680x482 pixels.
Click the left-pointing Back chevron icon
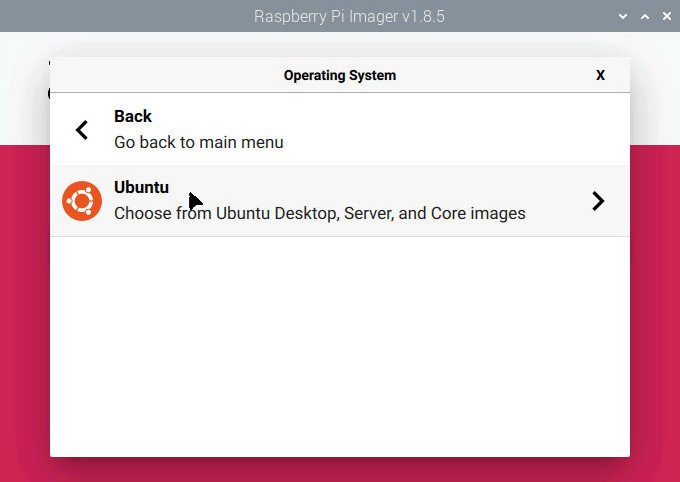[x=82, y=130]
